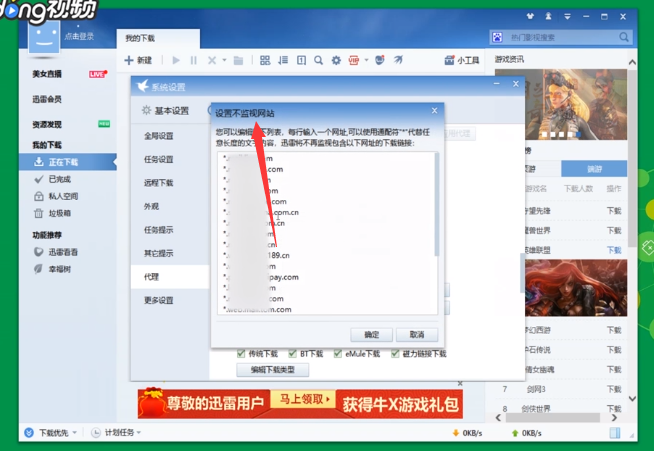Toggle the eMule下载 checkbox
This screenshot has height=451, width=654.
pos(338,354)
